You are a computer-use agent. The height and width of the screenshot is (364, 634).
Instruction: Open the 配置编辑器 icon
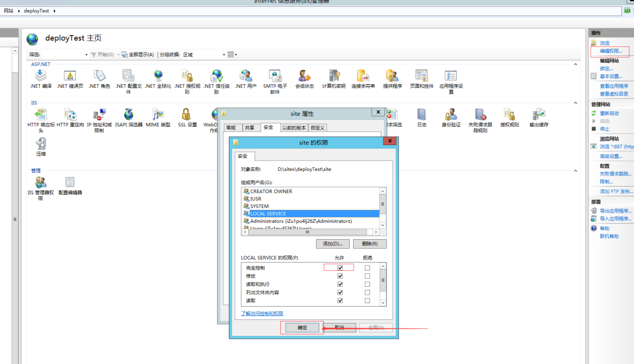point(70,183)
